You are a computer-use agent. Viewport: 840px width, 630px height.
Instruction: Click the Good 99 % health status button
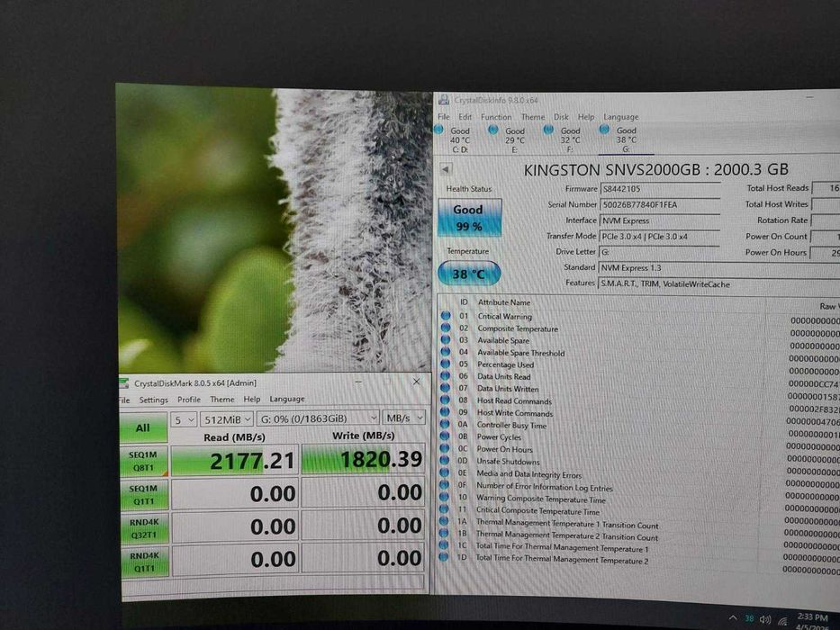tap(469, 218)
